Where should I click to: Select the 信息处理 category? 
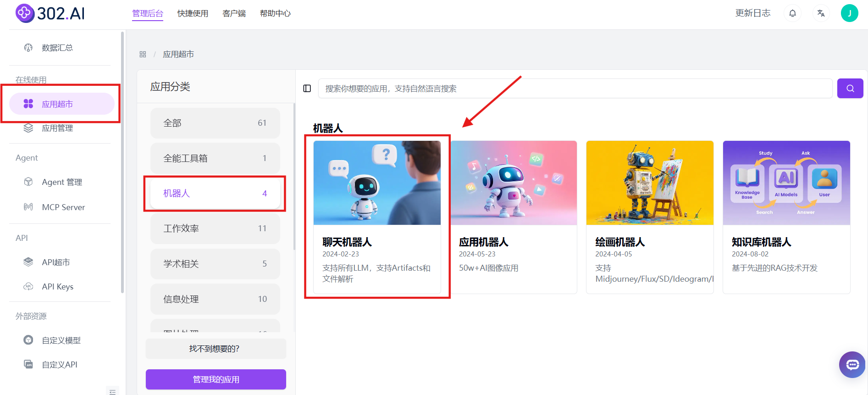[x=215, y=299]
